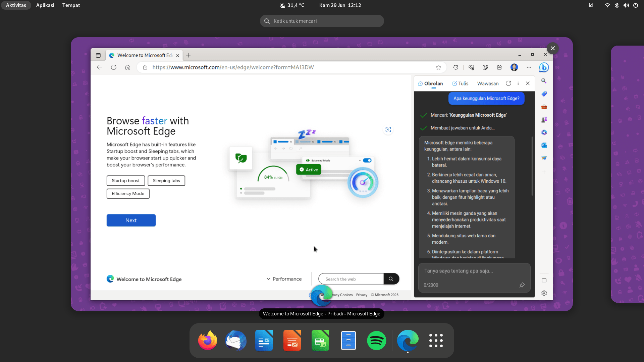Click the pin icon in chat input
The height and width of the screenshot is (362, 644).
coord(522,285)
